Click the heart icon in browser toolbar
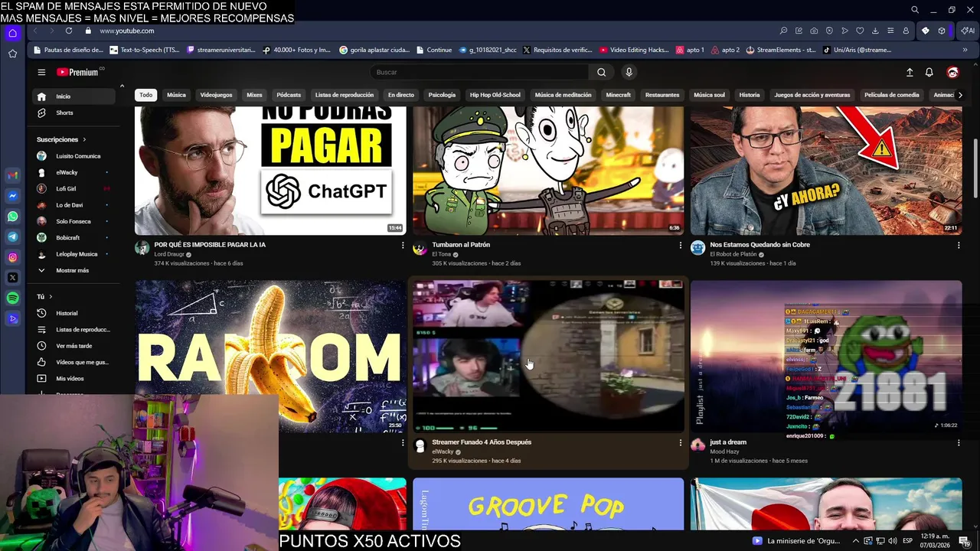980x551 pixels. (860, 31)
